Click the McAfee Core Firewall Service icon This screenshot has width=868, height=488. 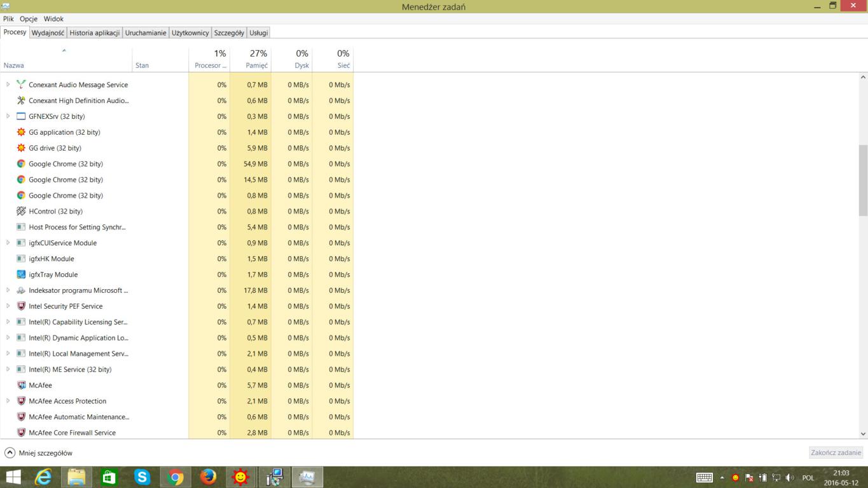21,433
